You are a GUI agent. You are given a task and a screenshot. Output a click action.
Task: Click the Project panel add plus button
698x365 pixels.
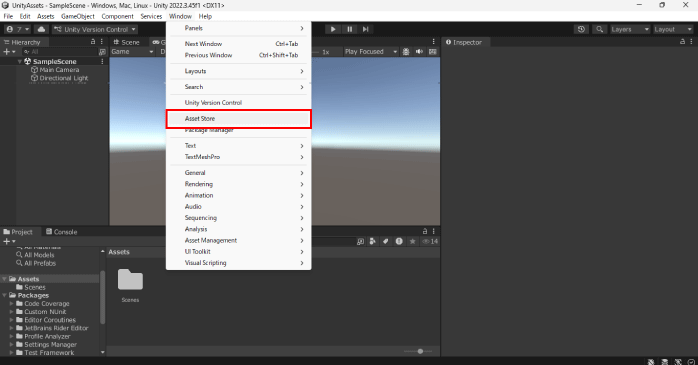pos(9,241)
